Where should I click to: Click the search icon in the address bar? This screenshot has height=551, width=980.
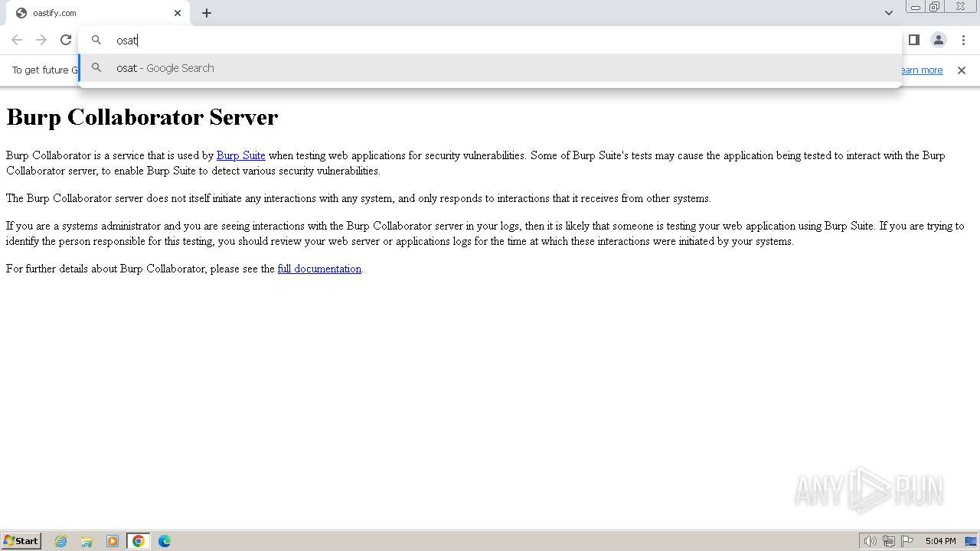point(96,40)
